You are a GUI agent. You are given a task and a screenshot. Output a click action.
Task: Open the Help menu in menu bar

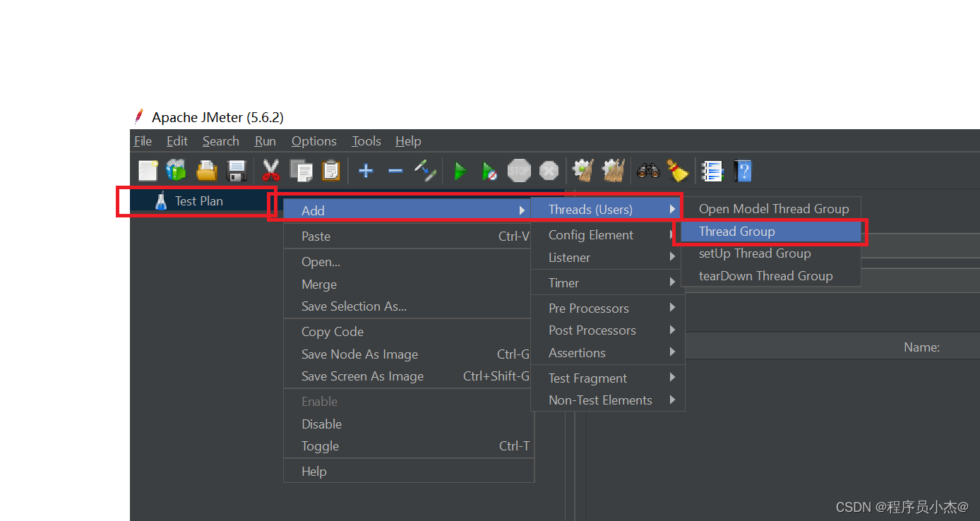click(x=408, y=141)
